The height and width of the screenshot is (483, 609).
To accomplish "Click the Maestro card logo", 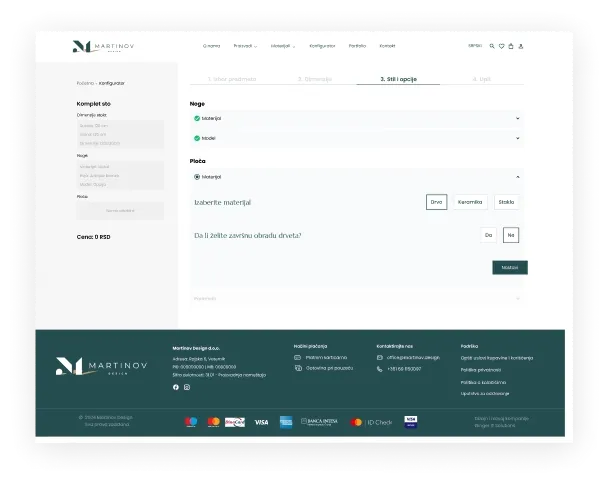I will [x=191, y=422].
